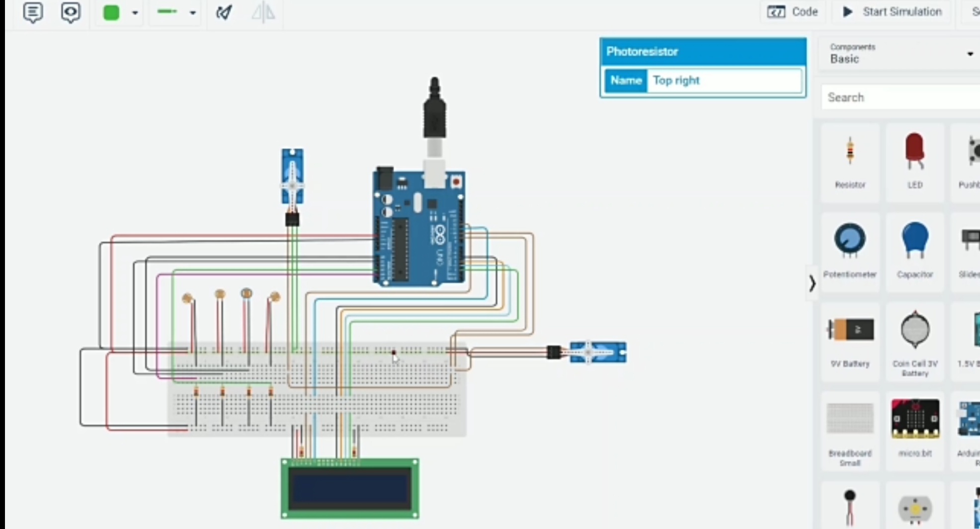Select the fourth photoresistor, rightmost

tap(274, 297)
